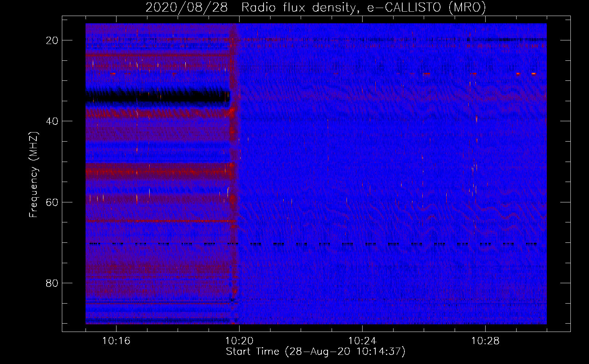Click the black horizontal band near 35 MHz
This screenshot has width=589, height=364.
[x=158, y=97]
